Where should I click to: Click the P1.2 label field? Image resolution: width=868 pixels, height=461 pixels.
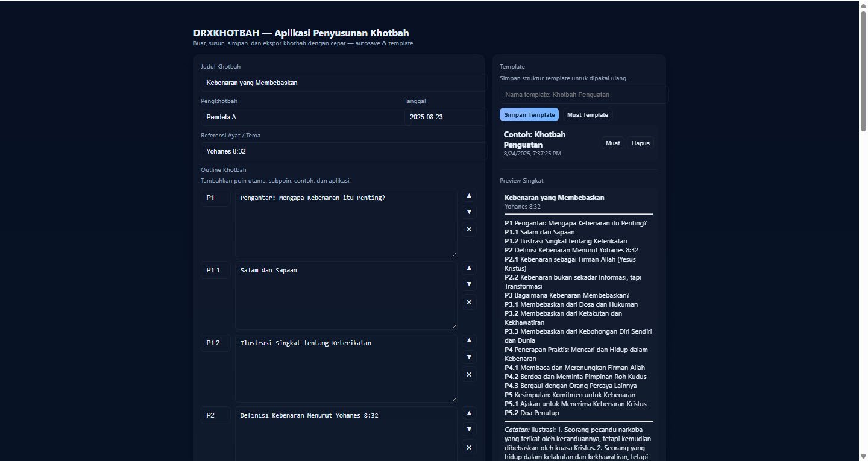tap(216, 343)
